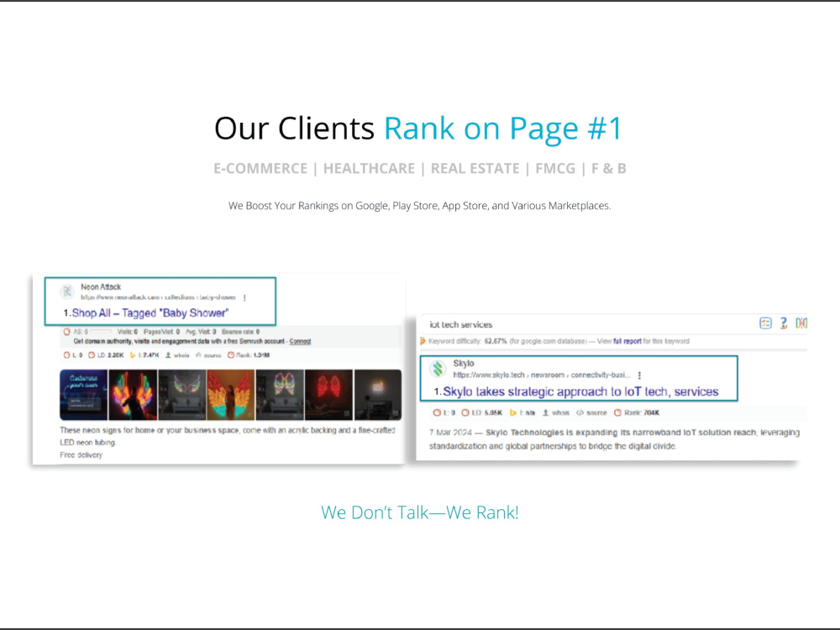Click the "7 Mar 2024" Skylo snippet text
The height and width of the screenshot is (630, 840).
coord(614,439)
